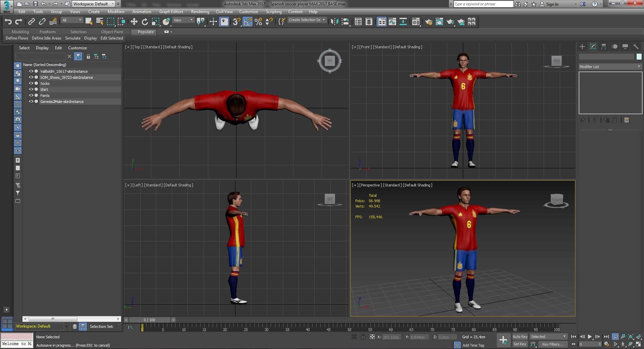The image size is (644, 349).
Task: Toggle the ribbon from the toolbar
Action: pos(382,22)
